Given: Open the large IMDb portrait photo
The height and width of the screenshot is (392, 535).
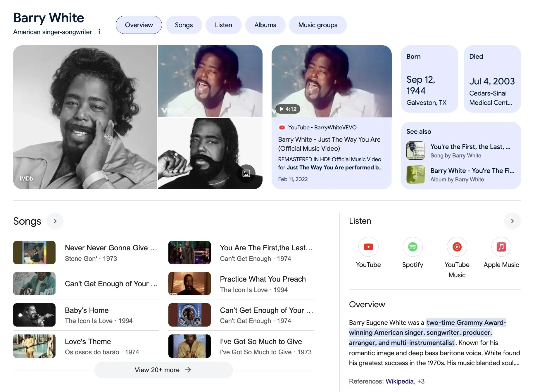Looking at the screenshot, I should tap(85, 117).
